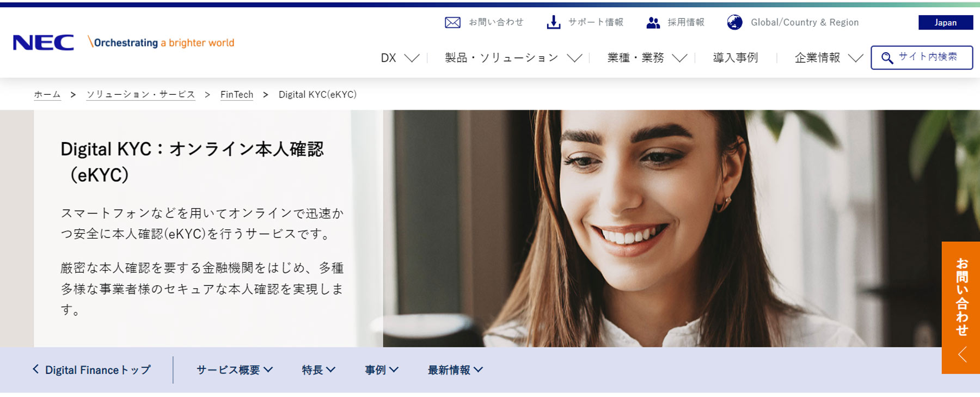Image resolution: width=980 pixels, height=397 pixels.
Task: Open the orange お問い合わせ side tab
Action: (x=961, y=308)
